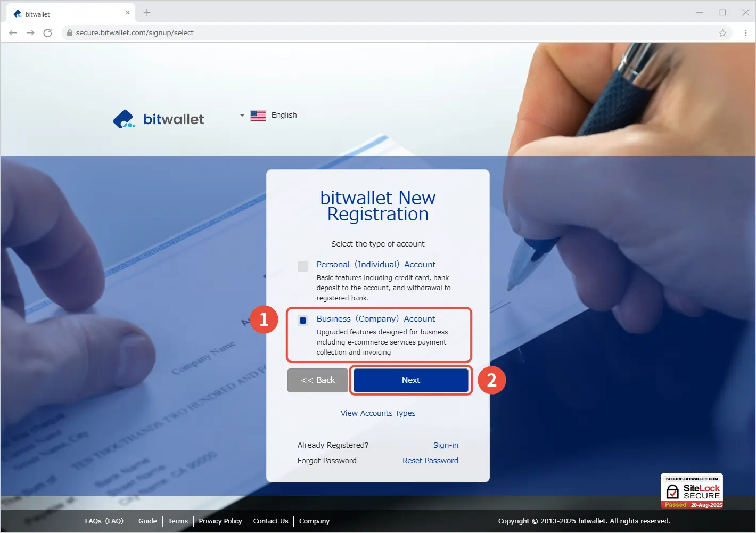Open the Guide footer link
Viewport: 756px width, 533px height.
(147, 521)
